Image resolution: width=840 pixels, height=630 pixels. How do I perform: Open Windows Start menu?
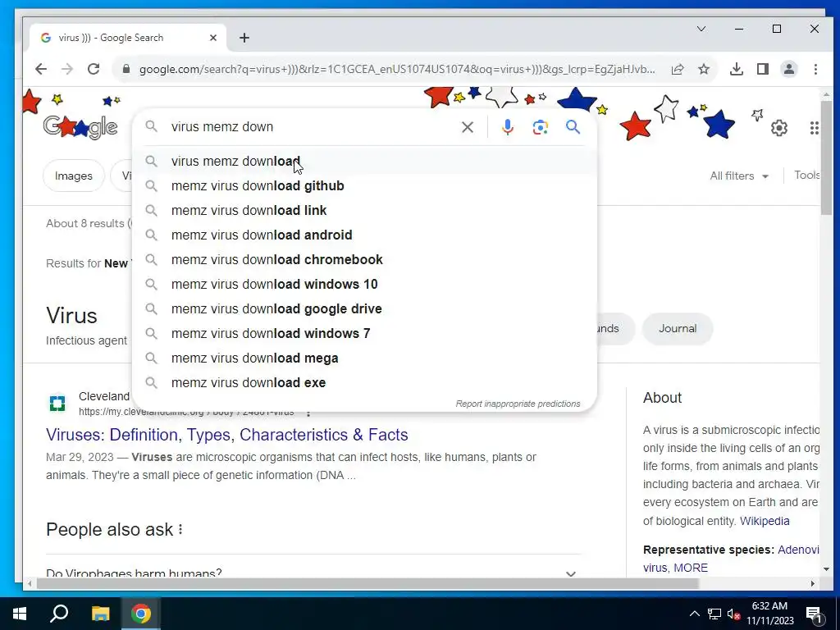click(x=20, y=614)
